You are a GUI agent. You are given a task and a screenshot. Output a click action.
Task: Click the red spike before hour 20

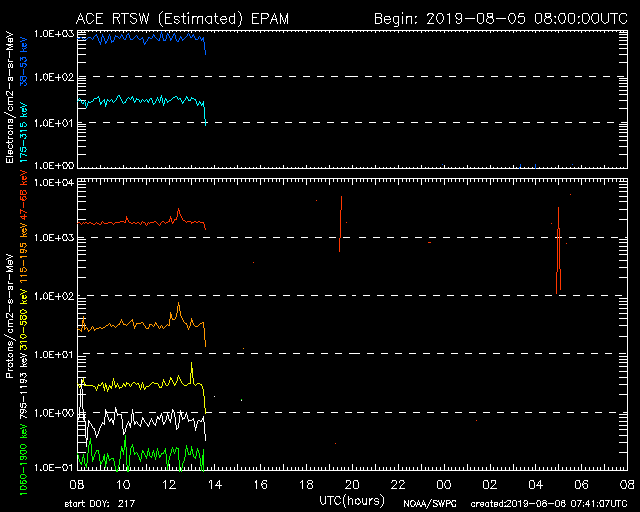click(x=341, y=225)
